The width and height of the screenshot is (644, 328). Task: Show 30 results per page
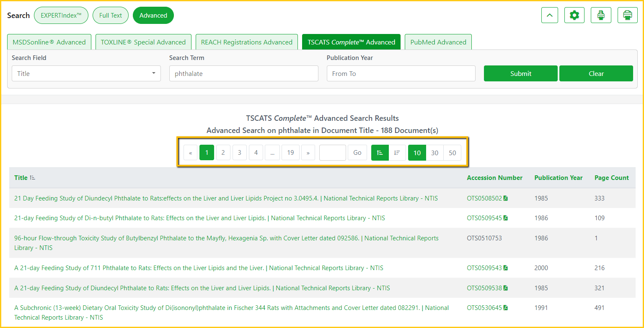(x=435, y=153)
